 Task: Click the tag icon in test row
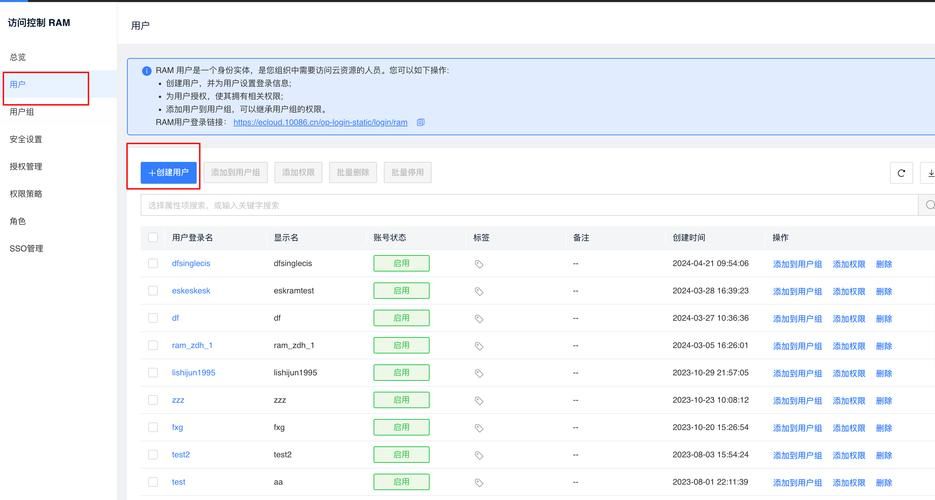pos(479,483)
